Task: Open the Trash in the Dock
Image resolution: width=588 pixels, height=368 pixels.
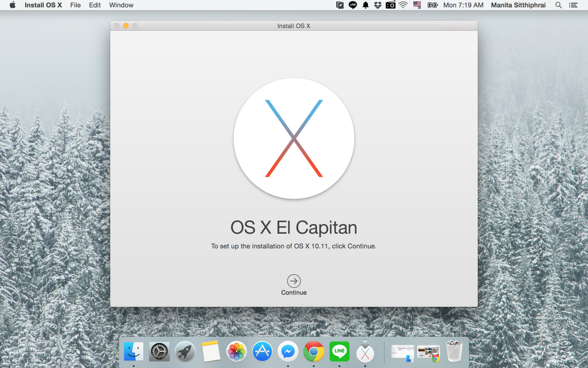Action: click(454, 352)
